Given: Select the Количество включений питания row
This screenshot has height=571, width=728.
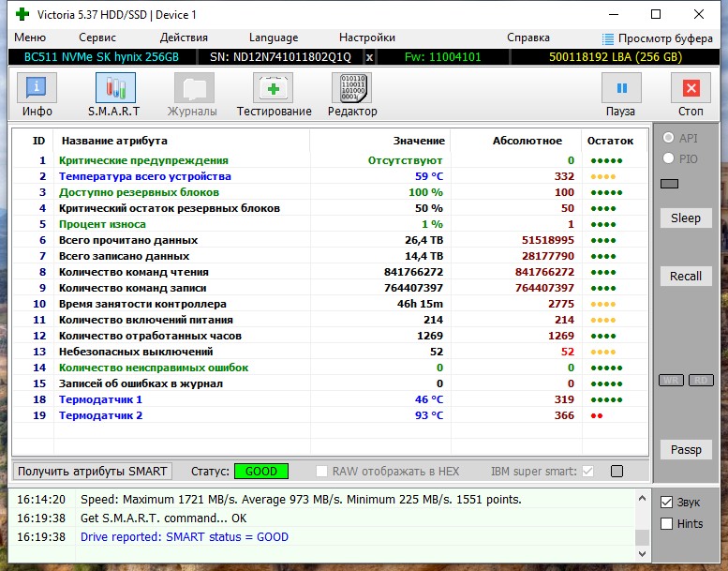Looking at the screenshot, I should [331, 320].
